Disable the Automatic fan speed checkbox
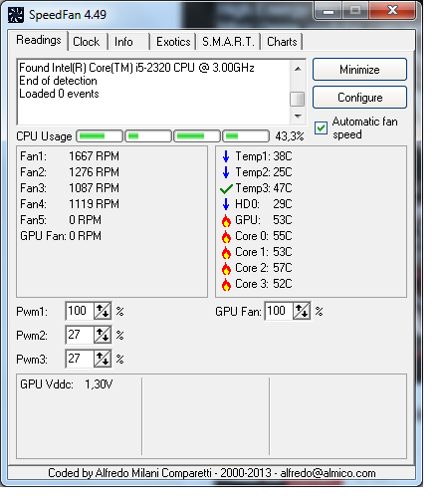Image resolution: width=442 pixels, height=504 pixels. 321,127
